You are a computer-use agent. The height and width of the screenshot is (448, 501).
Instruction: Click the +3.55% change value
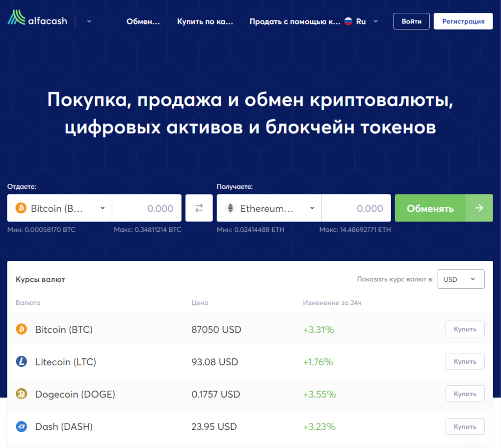(319, 395)
